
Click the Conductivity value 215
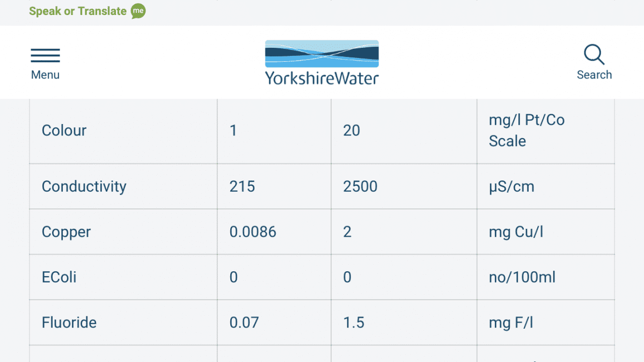tap(242, 186)
